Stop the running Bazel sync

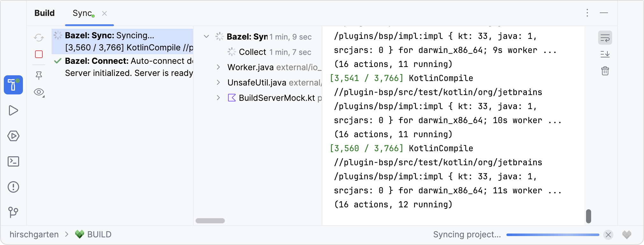pyautogui.click(x=39, y=54)
